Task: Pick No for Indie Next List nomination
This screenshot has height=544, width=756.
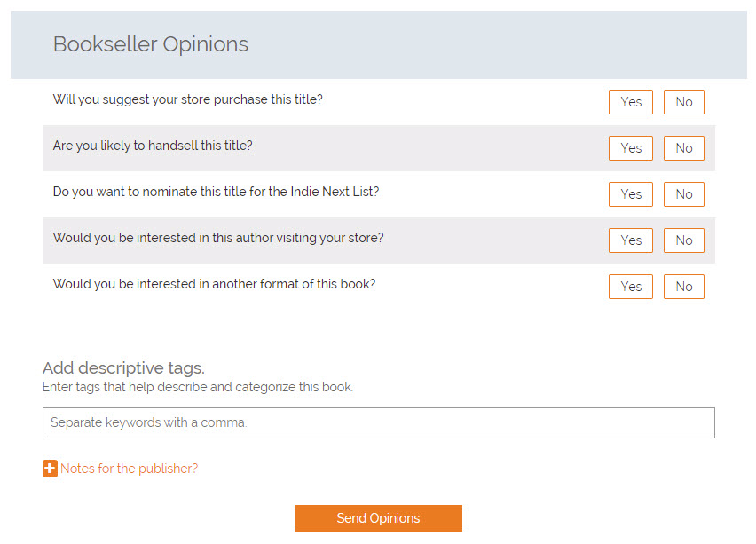Action: (x=683, y=194)
